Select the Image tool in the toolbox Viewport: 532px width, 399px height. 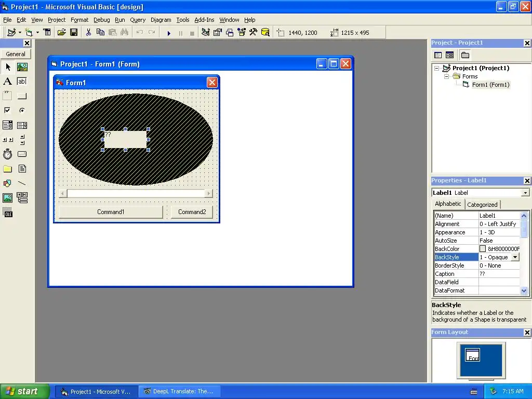[7, 198]
